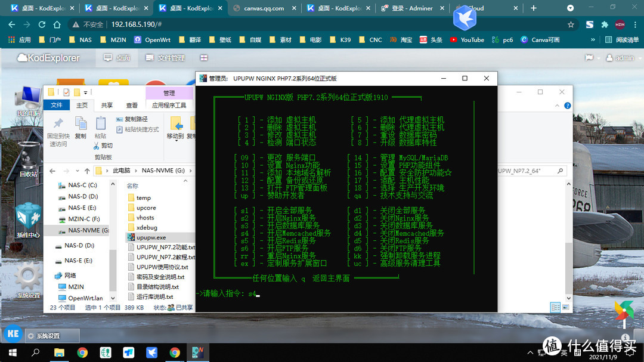Click the browser refresh icon
Image resolution: width=644 pixels, height=362 pixels.
click(x=41, y=25)
